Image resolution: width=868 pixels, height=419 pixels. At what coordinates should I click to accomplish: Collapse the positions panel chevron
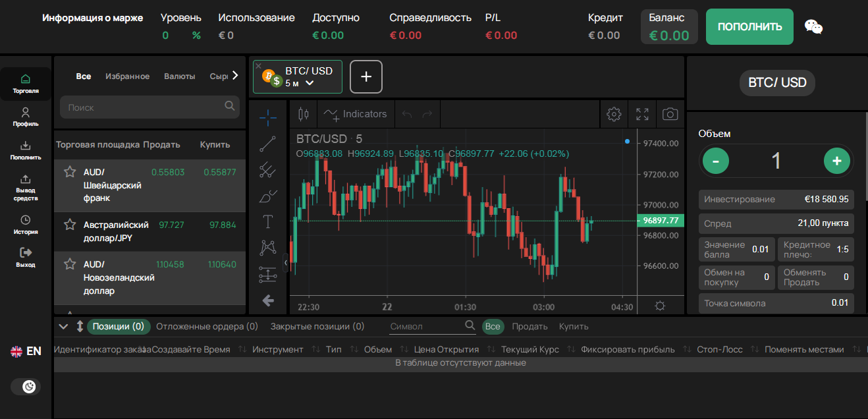click(x=64, y=326)
